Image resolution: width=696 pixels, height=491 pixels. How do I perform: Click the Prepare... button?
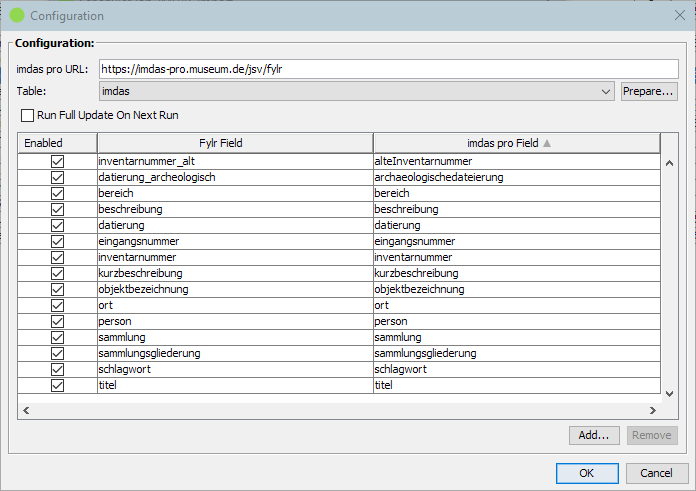pyautogui.click(x=649, y=91)
